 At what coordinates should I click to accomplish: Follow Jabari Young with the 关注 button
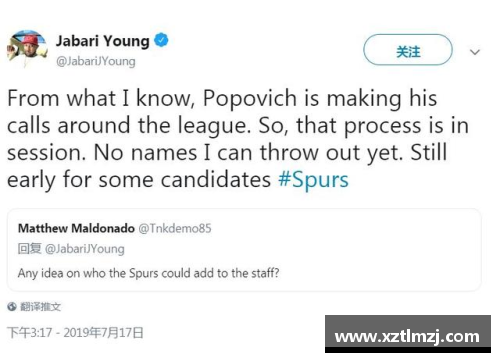(408, 50)
